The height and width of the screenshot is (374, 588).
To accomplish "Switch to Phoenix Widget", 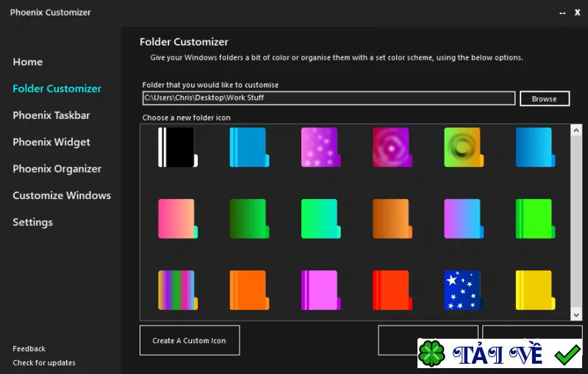I will tap(51, 142).
